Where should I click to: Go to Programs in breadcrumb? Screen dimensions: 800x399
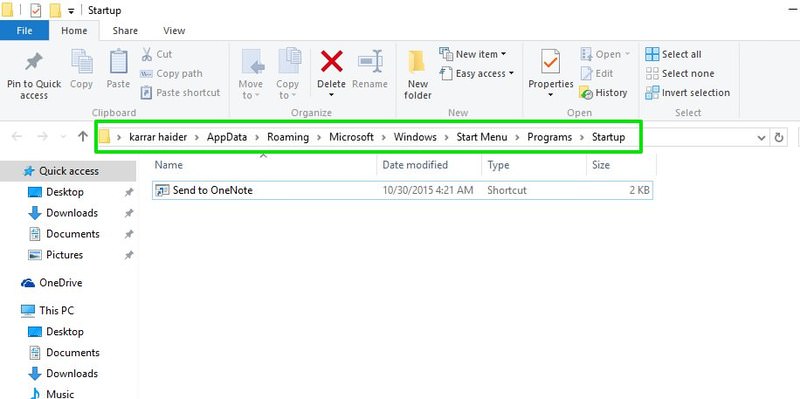[549, 137]
